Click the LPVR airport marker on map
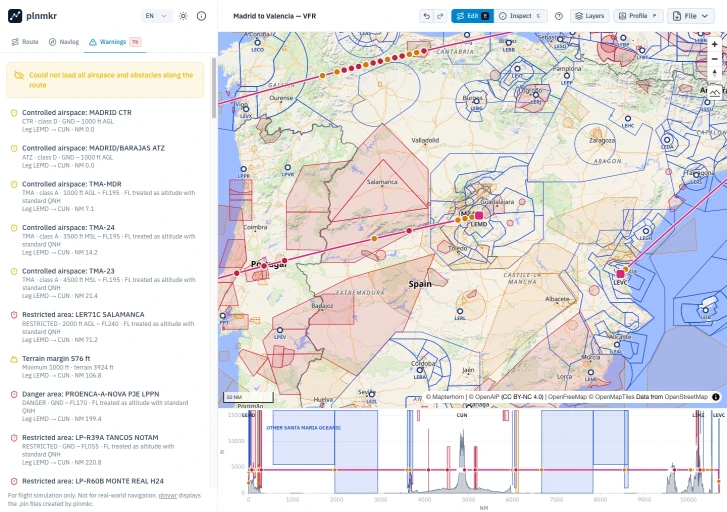Viewport: 727px width, 512px height. click(288, 168)
